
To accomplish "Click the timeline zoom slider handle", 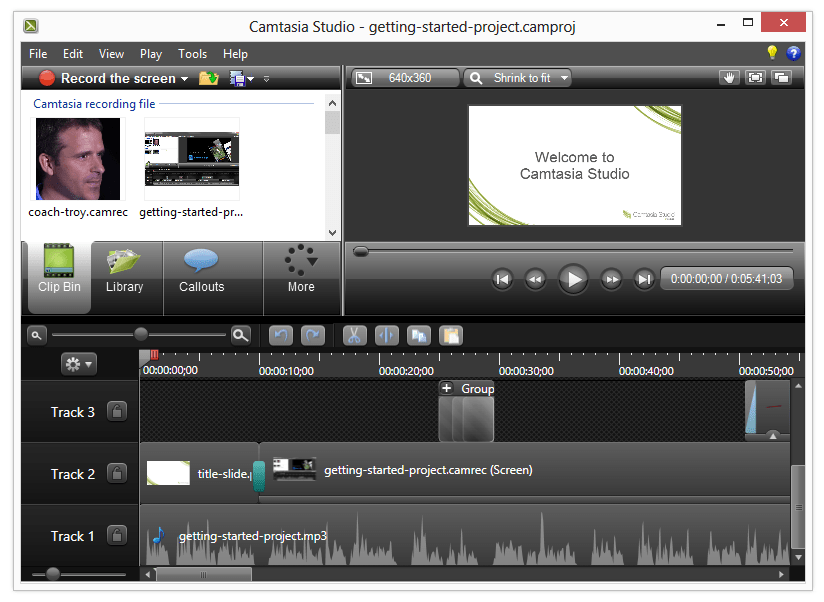I will [141, 335].
